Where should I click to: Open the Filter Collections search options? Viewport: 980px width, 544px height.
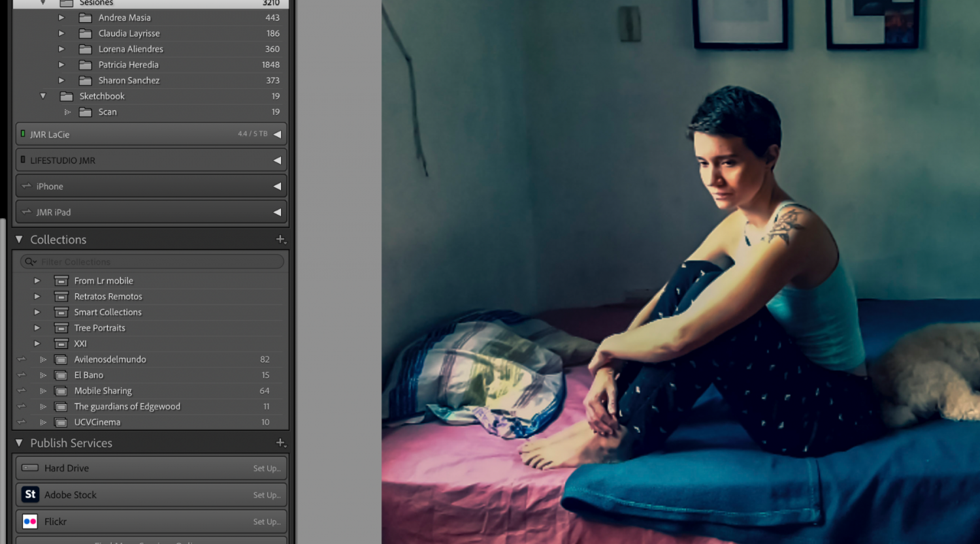[31, 262]
